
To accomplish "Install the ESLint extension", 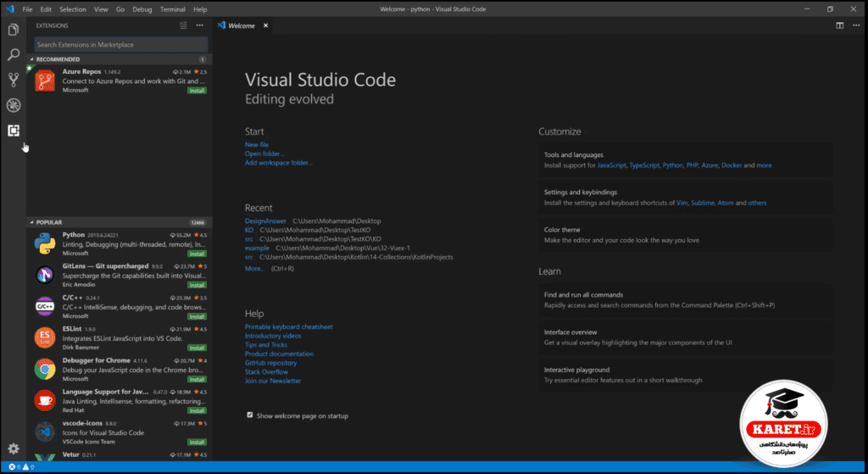I will point(197,348).
